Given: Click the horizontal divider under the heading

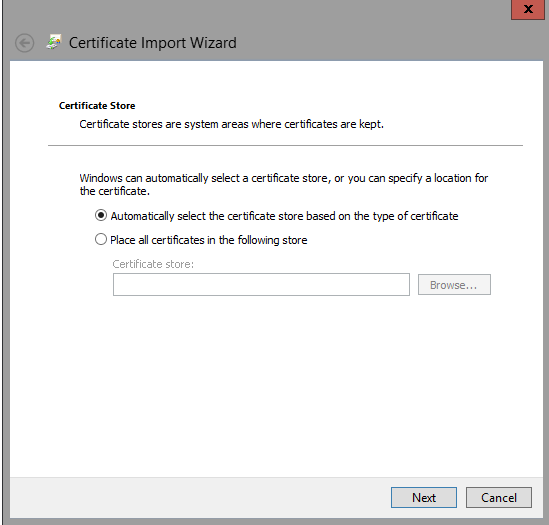Looking at the screenshot, I should [285, 145].
